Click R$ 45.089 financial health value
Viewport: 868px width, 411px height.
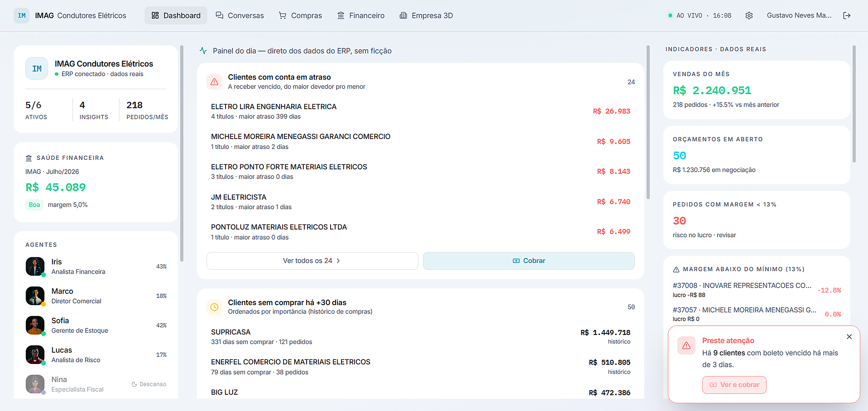[x=56, y=187]
